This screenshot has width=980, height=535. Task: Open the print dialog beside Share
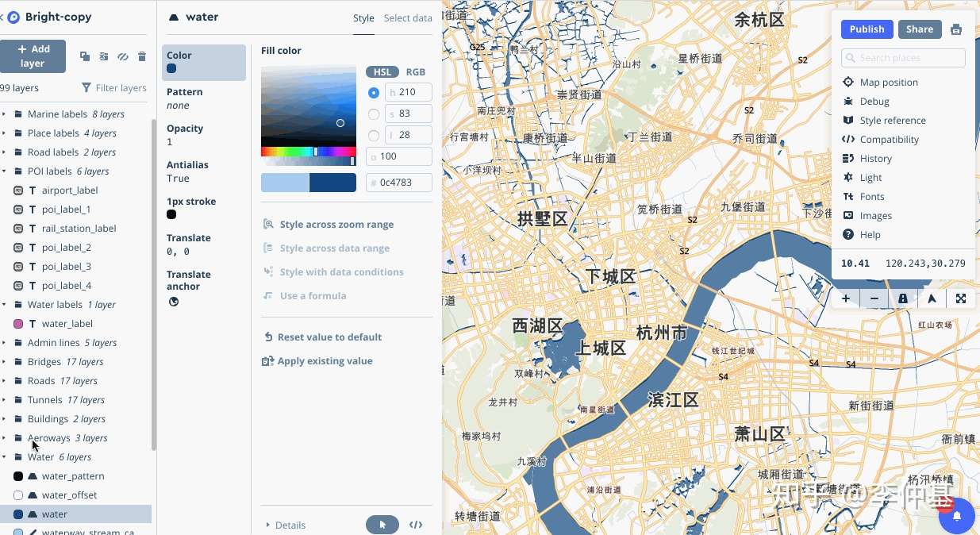[x=955, y=29]
